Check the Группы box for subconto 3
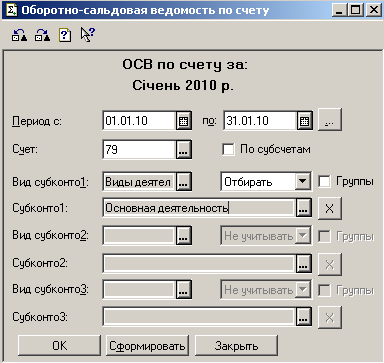The width and height of the screenshot is (384, 363). tap(324, 290)
